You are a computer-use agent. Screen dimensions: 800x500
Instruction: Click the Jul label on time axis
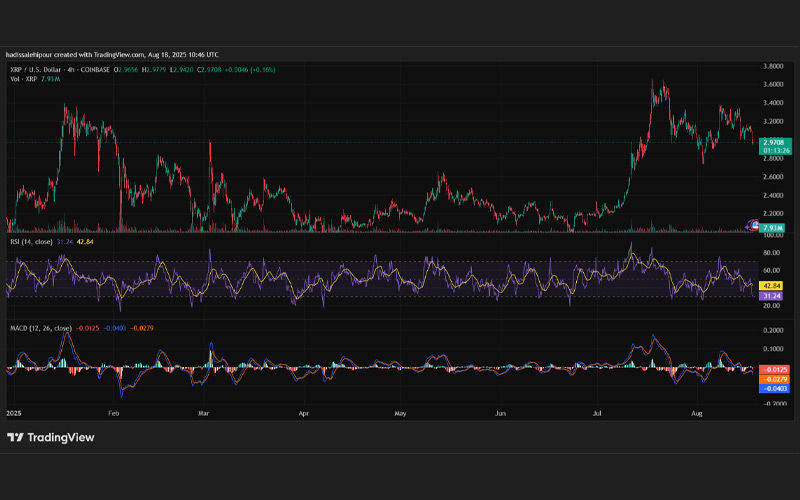pyautogui.click(x=597, y=413)
